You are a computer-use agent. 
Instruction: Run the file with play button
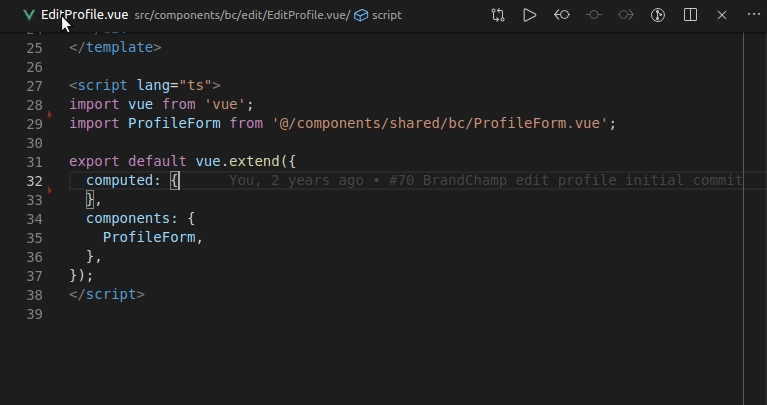pos(529,15)
